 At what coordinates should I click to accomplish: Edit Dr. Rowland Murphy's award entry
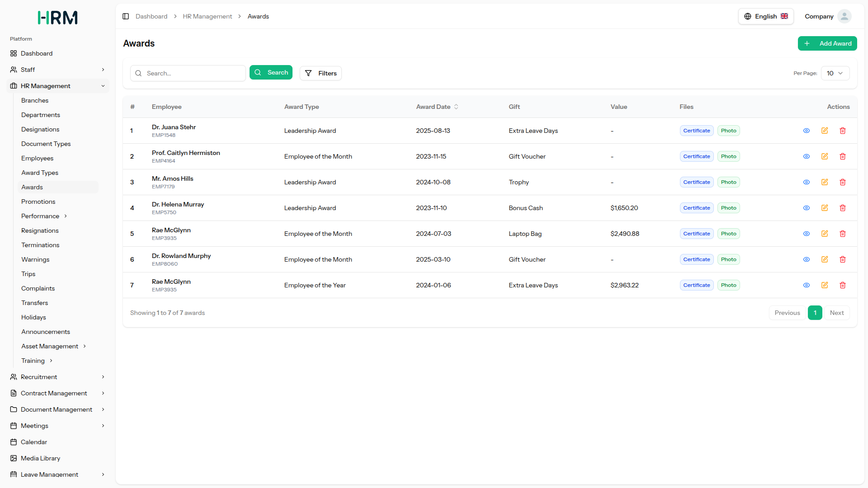point(825,259)
